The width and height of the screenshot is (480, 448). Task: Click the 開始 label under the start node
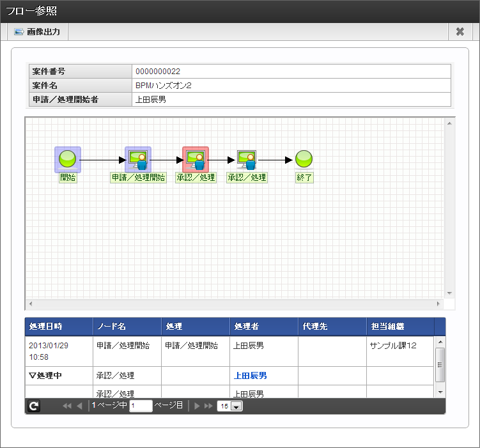pos(68,178)
